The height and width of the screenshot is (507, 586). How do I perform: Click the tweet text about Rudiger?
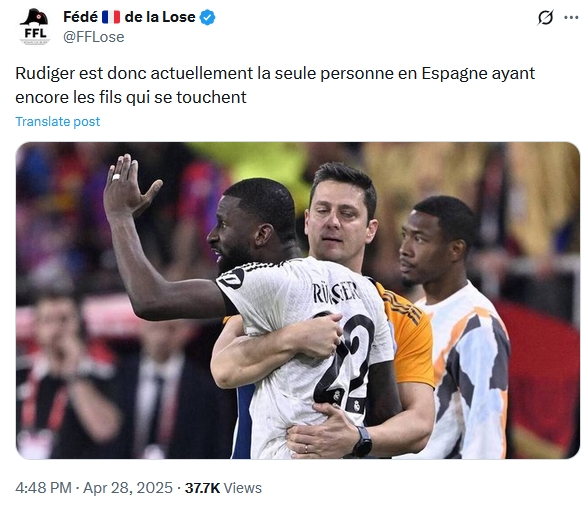point(275,85)
